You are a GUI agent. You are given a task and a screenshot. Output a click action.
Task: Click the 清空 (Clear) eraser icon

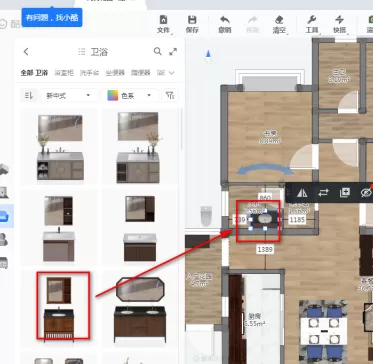[x=279, y=19]
